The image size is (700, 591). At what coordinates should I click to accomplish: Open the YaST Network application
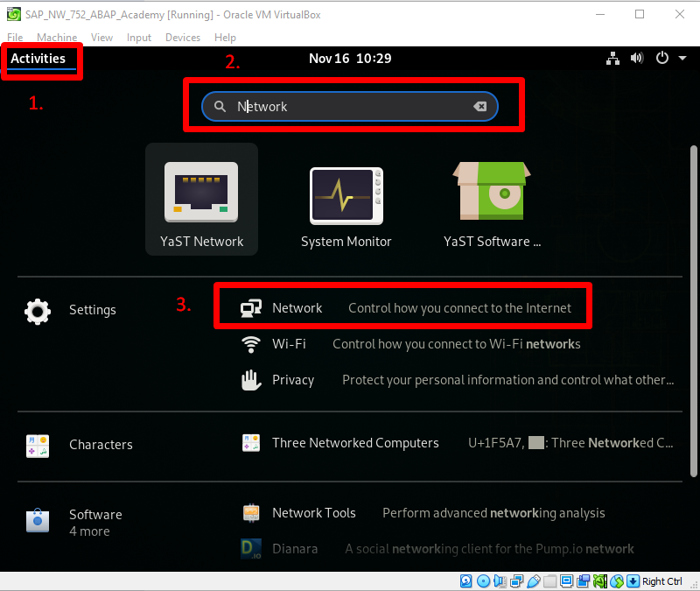pyautogui.click(x=201, y=200)
